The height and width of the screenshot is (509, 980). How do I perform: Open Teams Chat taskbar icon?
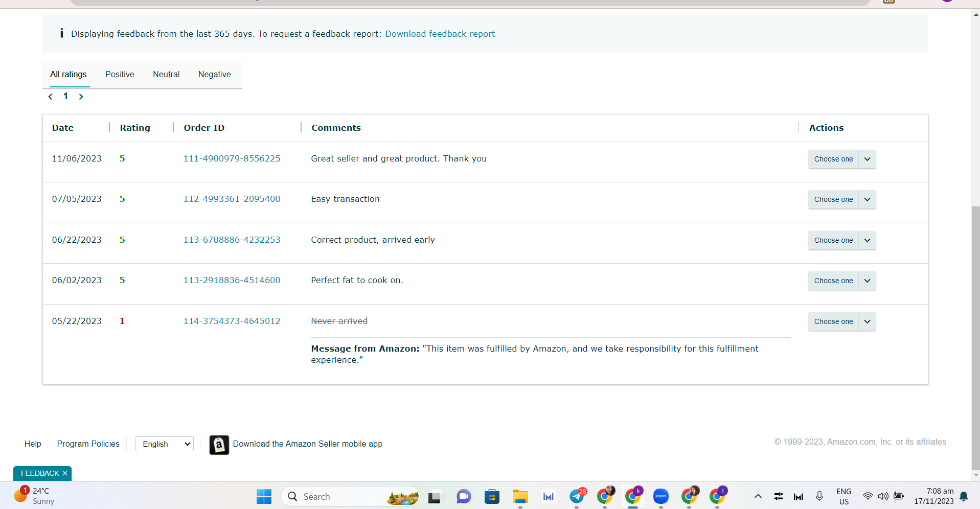(464, 496)
